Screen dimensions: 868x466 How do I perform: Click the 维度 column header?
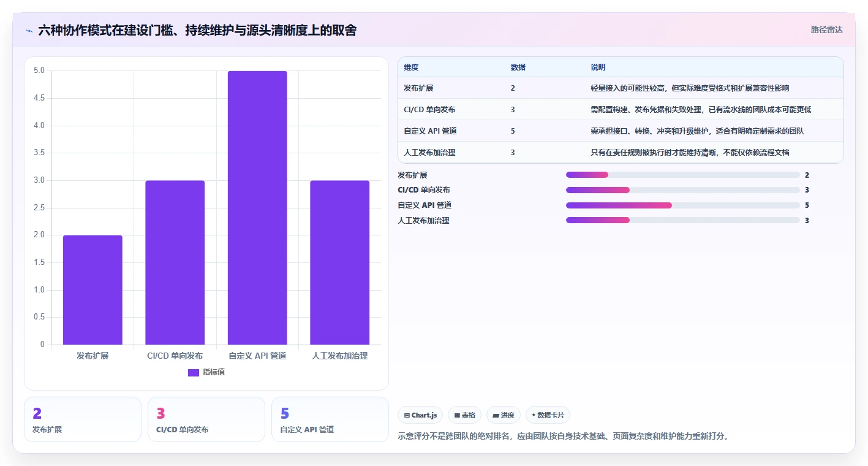point(411,67)
